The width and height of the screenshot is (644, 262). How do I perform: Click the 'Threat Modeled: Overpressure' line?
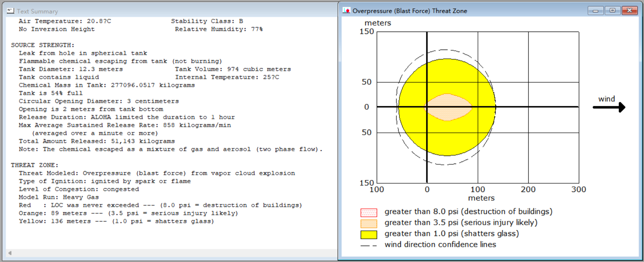pos(157,173)
